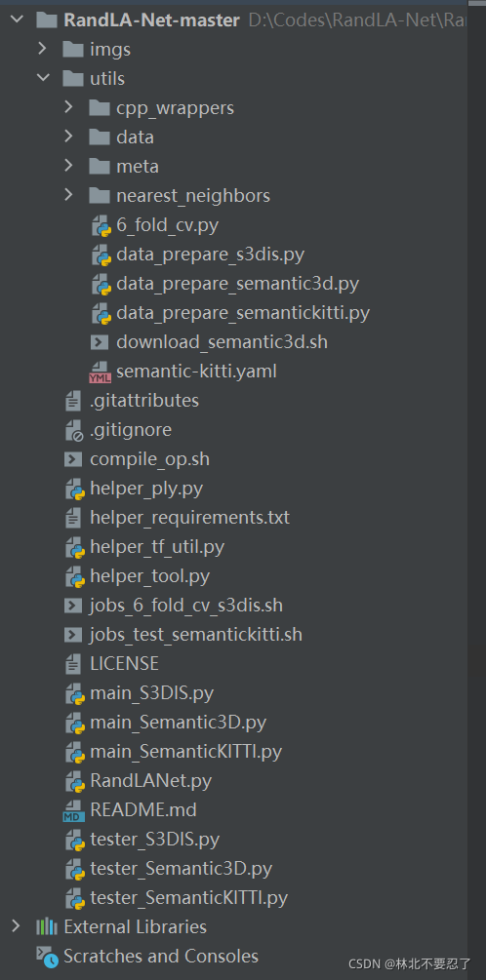Click the shell icon of jobs_6_fold_cv_s3dis.sh
The width and height of the screenshot is (486, 980).
[73, 606]
